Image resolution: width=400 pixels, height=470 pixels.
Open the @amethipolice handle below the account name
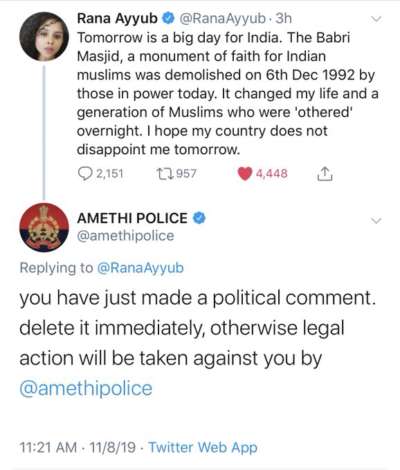click(x=125, y=236)
